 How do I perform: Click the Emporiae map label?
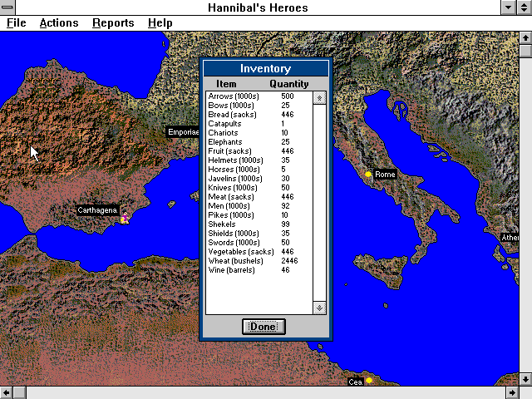pyautogui.click(x=183, y=132)
